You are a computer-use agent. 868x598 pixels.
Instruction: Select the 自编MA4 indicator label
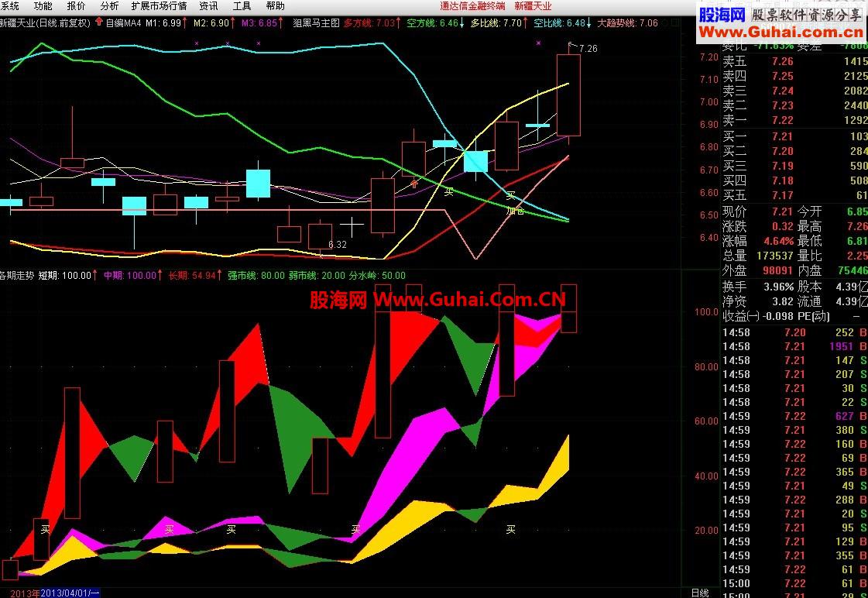pos(123,23)
